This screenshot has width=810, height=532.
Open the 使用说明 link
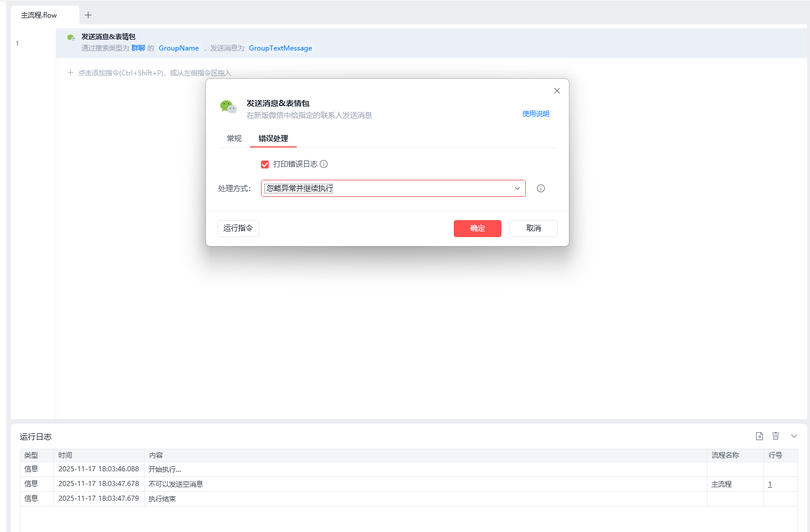(x=535, y=114)
